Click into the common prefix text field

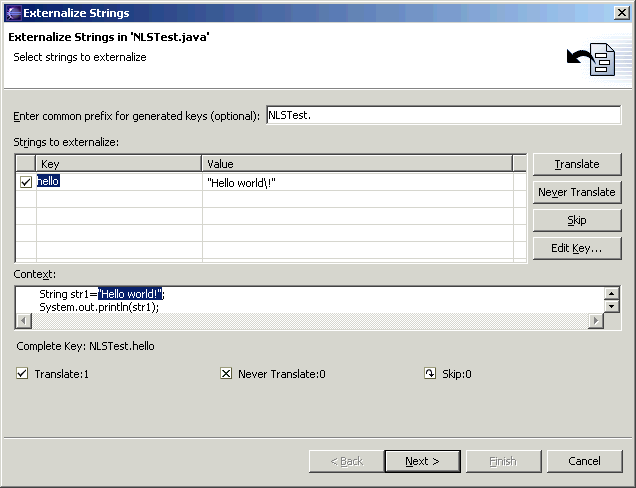(x=442, y=115)
